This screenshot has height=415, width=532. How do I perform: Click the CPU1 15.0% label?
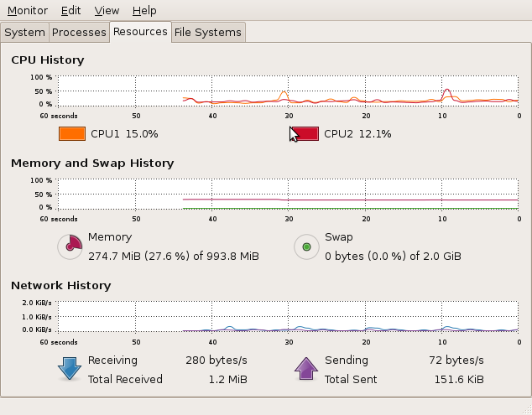click(124, 134)
